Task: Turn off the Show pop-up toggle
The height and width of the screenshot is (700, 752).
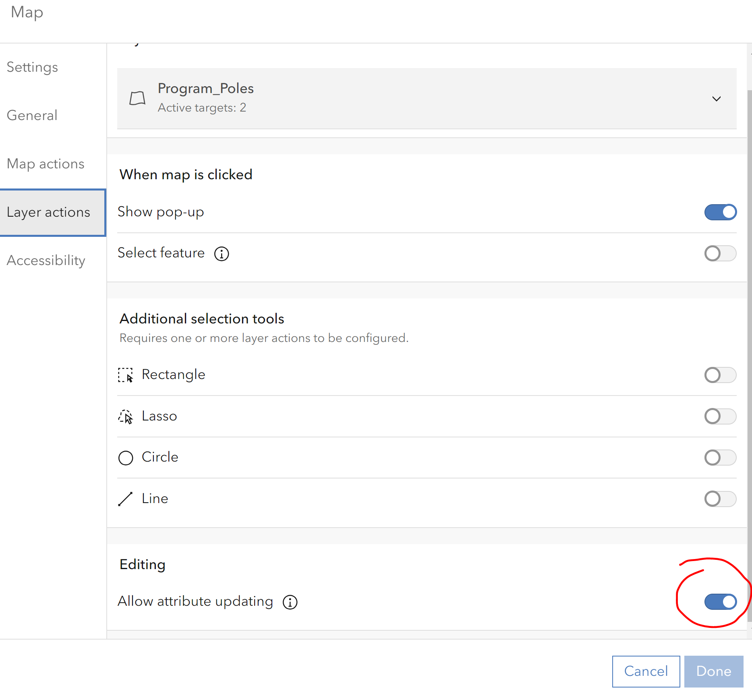Action: tap(720, 212)
